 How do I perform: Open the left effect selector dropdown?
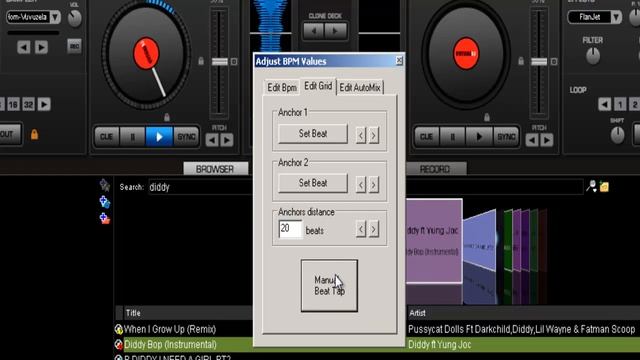pyautogui.click(x=55, y=17)
